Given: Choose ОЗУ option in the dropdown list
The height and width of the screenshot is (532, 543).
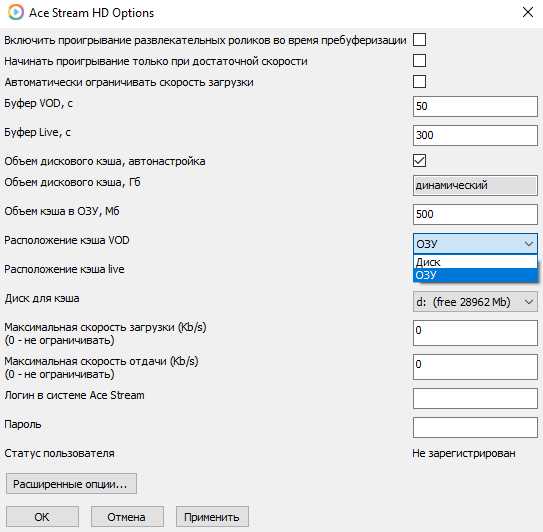Looking at the screenshot, I should click(x=475, y=275).
